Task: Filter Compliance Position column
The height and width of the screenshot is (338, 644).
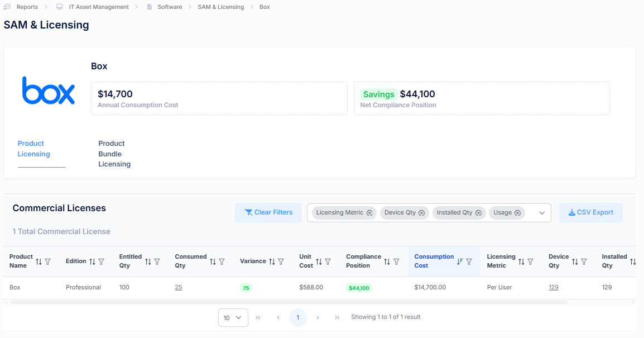Action: click(396, 261)
